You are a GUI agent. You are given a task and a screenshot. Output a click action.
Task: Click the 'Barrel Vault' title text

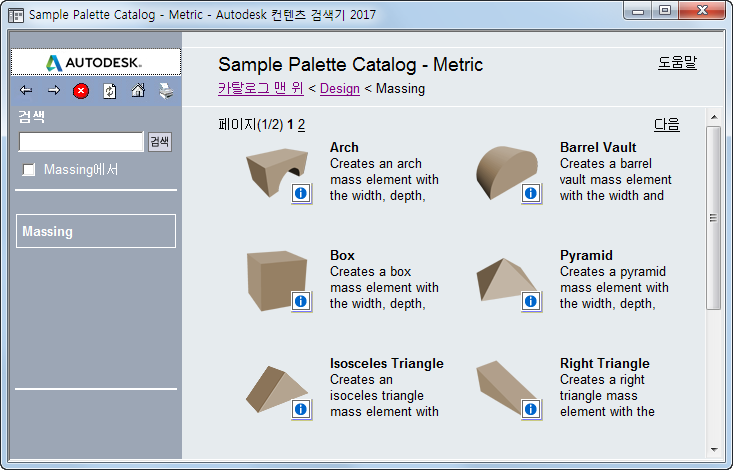point(598,147)
